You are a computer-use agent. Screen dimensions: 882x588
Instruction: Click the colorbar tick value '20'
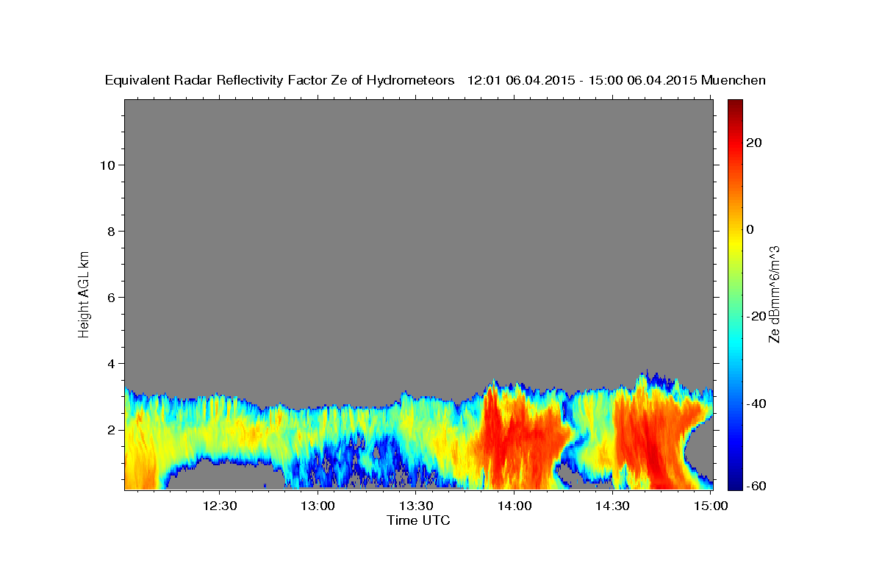[754, 143]
